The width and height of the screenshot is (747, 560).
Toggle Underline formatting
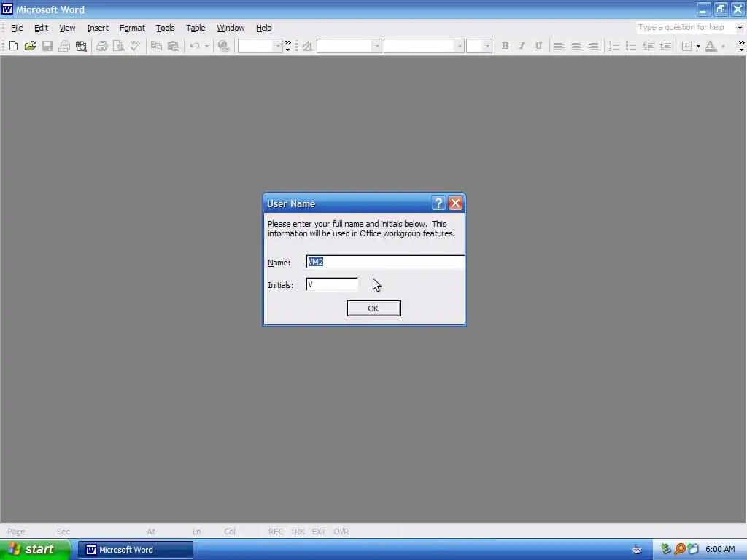coord(538,46)
